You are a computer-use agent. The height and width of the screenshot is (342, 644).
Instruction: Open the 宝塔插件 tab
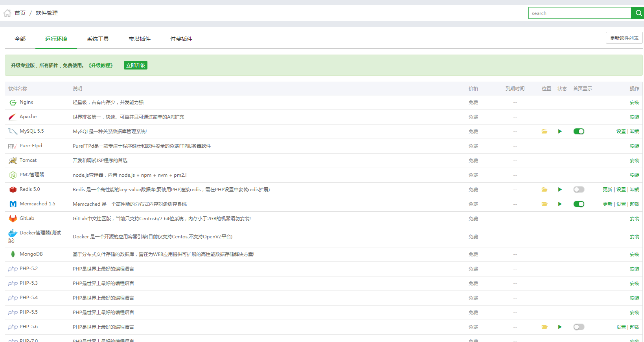140,39
